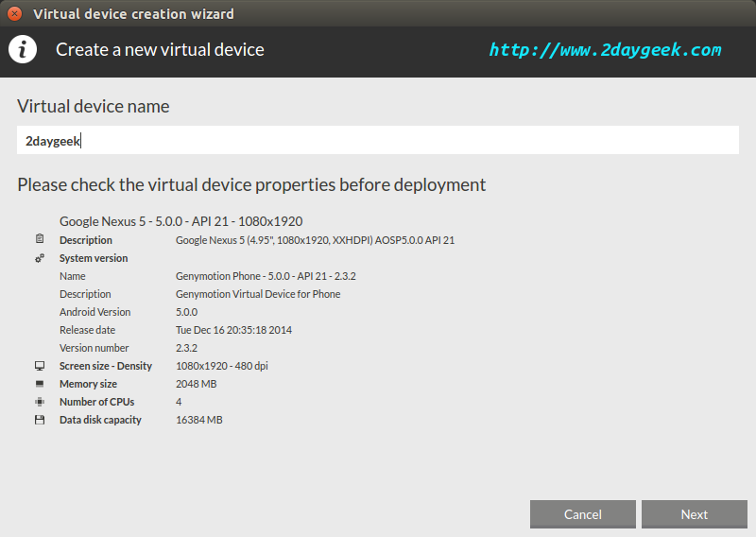Click the clipboard icon beside Description
Screen dimensions: 756x537
pos(40,238)
